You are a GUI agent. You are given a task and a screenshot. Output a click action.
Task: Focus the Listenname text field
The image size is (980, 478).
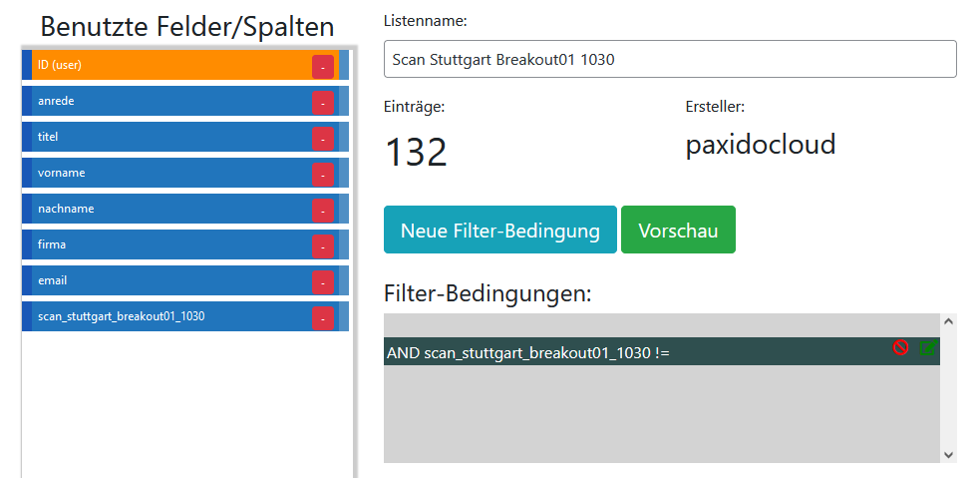point(670,59)
